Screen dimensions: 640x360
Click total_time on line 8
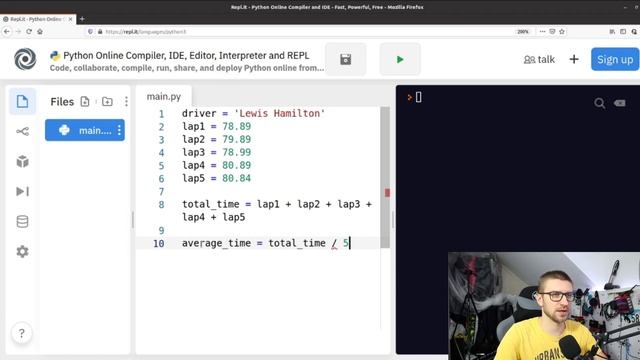211,204
